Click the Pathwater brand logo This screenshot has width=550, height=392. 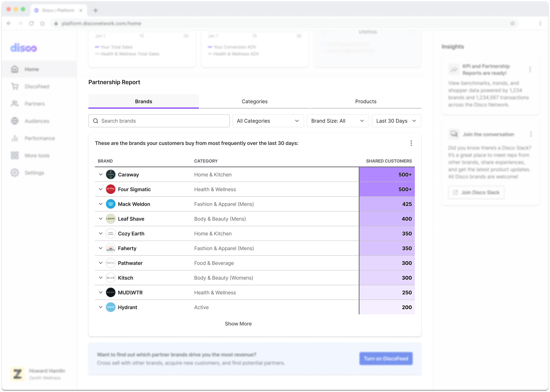111,263
